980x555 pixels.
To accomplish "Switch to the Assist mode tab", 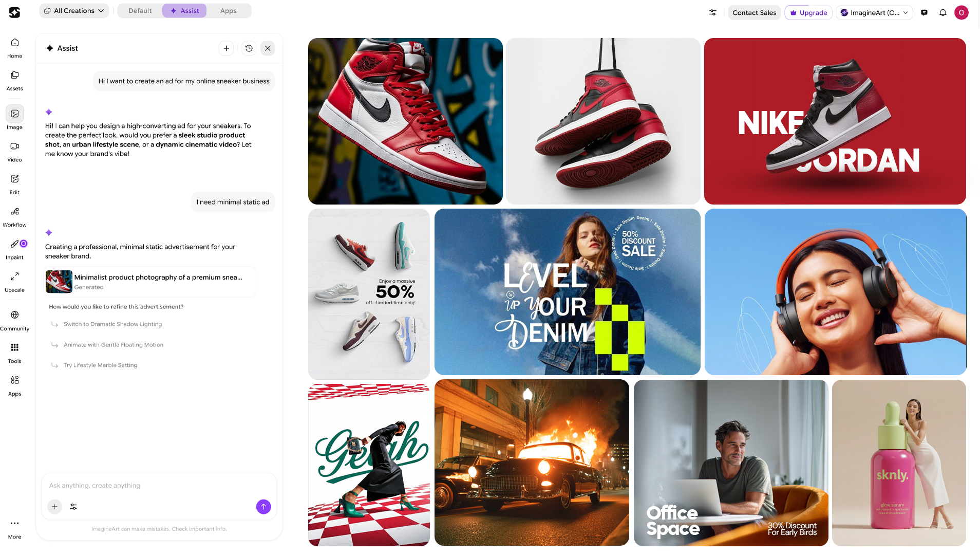I will click(184, 11).
